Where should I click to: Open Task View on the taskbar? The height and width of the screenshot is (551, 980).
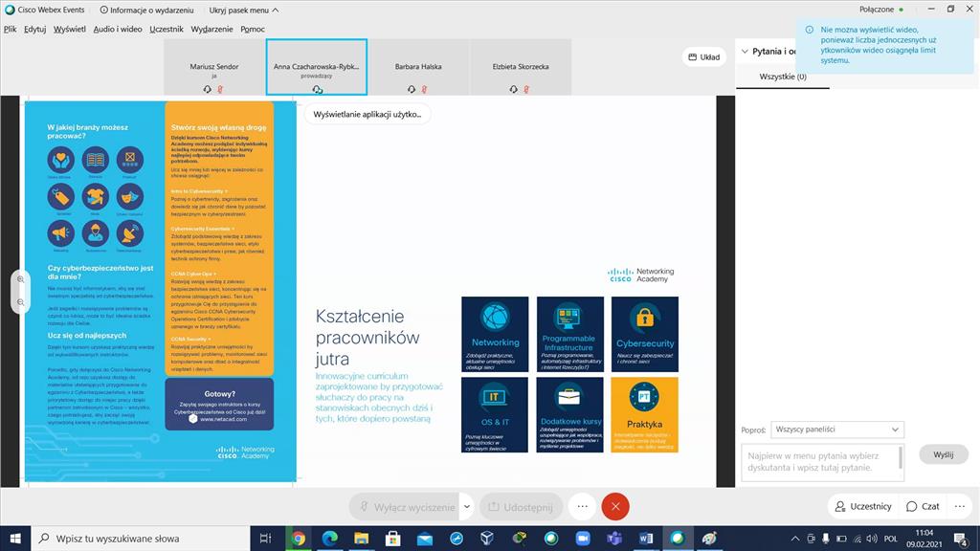(x=265, y=539)
